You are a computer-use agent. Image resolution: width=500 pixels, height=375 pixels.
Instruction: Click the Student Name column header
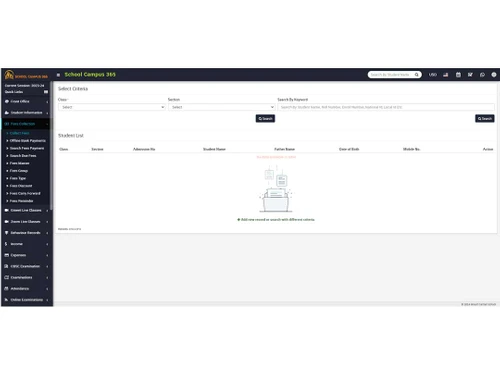pos(214,149)
